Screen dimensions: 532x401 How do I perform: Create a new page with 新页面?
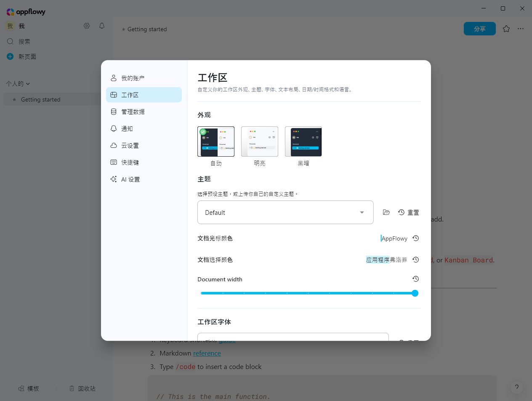(56, 56)
